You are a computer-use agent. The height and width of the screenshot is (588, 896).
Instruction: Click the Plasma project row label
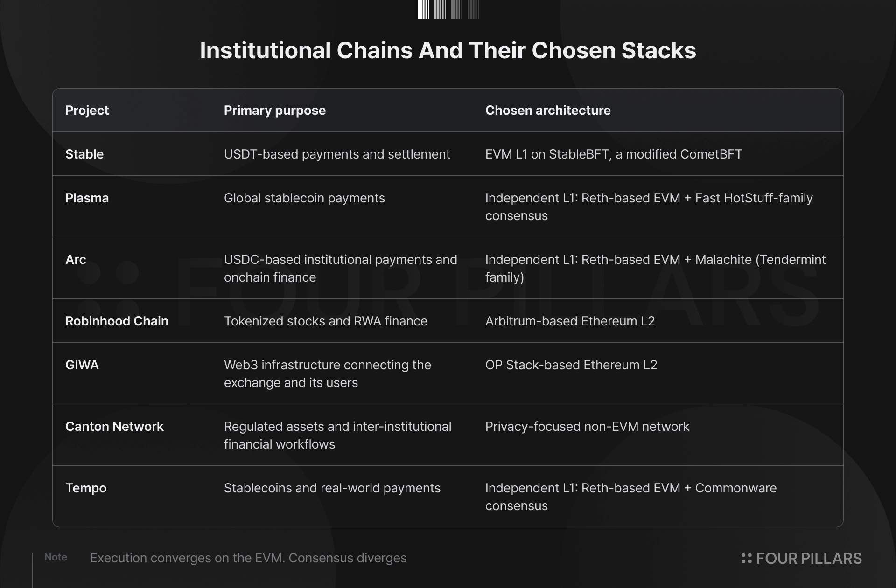(x=87, y=198)
